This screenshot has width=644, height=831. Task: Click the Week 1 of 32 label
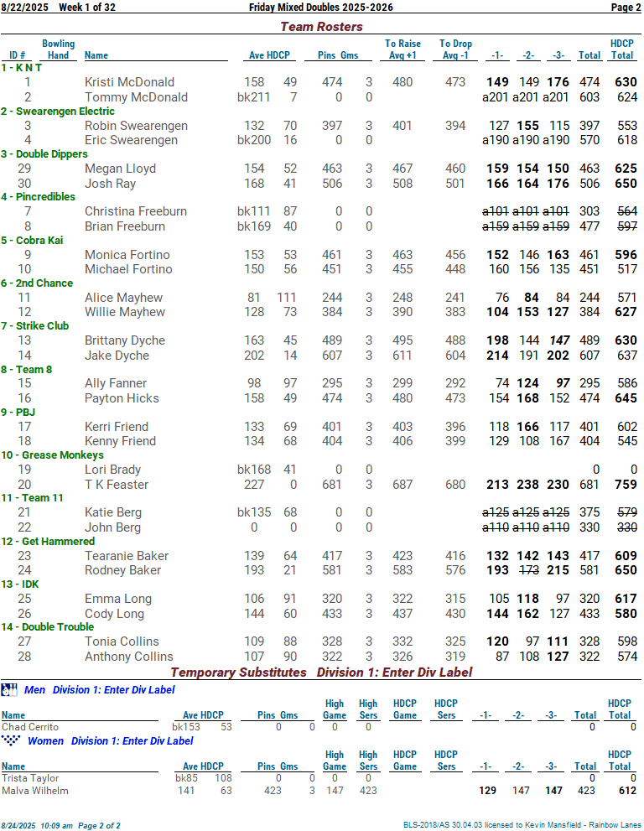pos(87,7)
